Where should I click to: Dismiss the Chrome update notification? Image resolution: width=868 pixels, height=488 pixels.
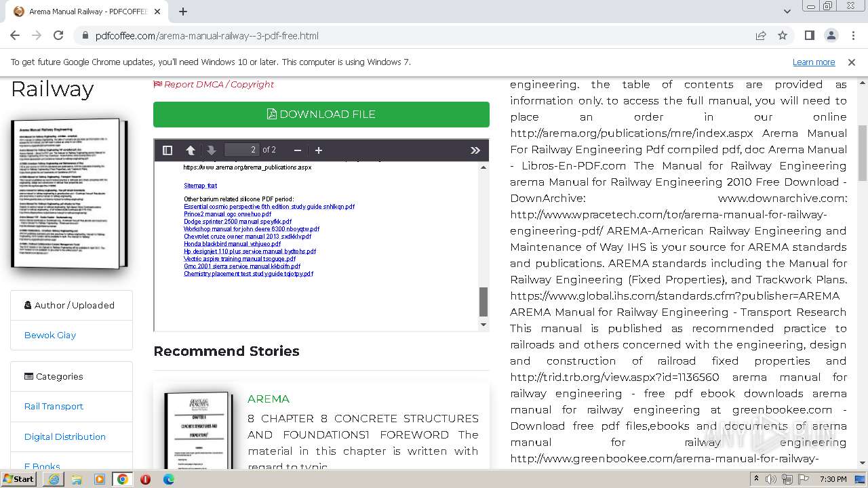click(852, 62)
